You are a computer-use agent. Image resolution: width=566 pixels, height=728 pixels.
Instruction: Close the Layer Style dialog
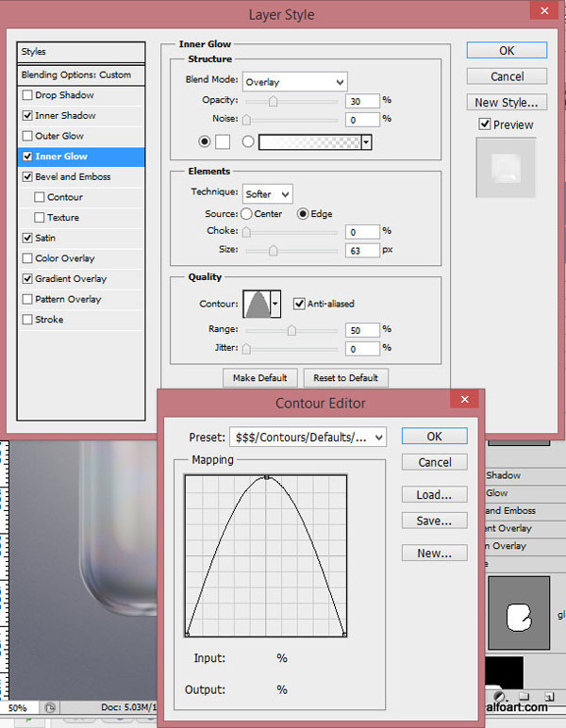pyautogui.click(x=544, y=10)
